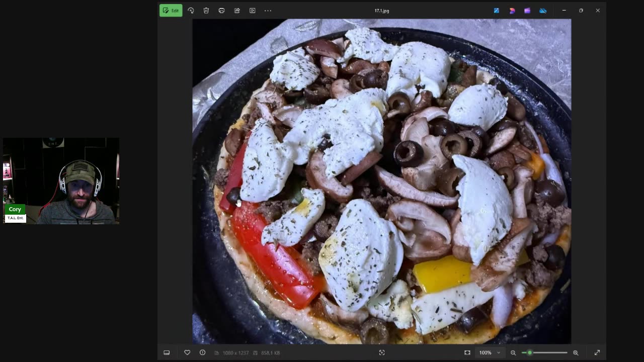Share the photo with the share icon
Screen dimensions: 644x362
[x=237, y=11]
